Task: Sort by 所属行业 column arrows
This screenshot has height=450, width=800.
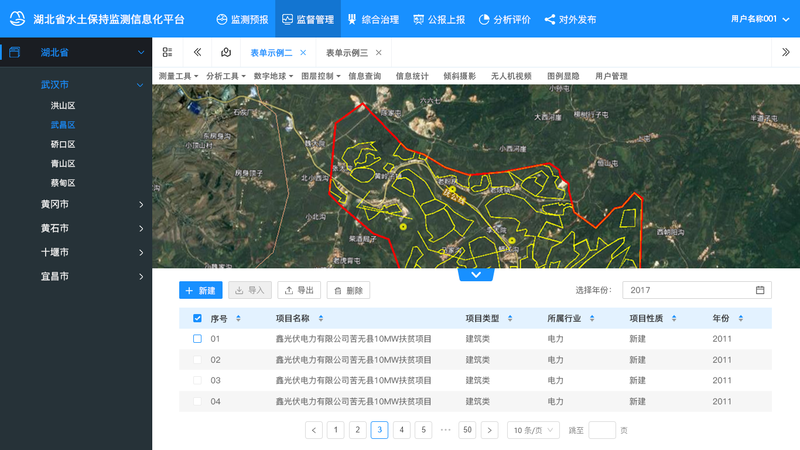Action: (x=592, y=318)
